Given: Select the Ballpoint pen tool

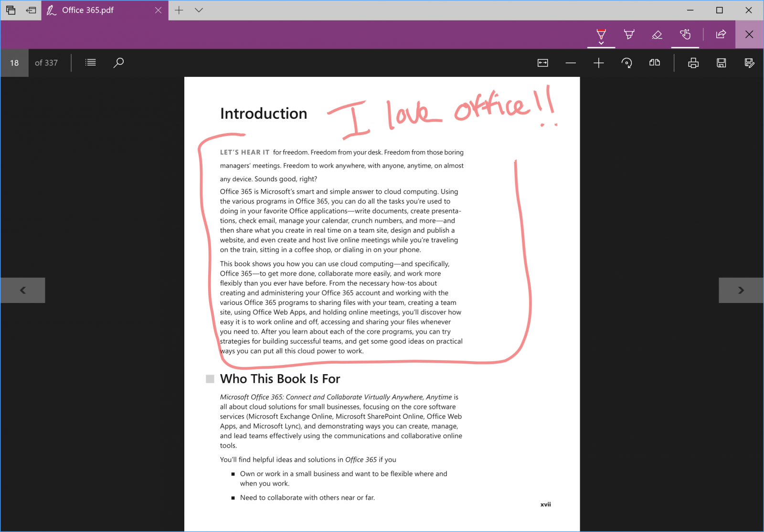Looking at the screenshot, I should click(x=601, y=34).
